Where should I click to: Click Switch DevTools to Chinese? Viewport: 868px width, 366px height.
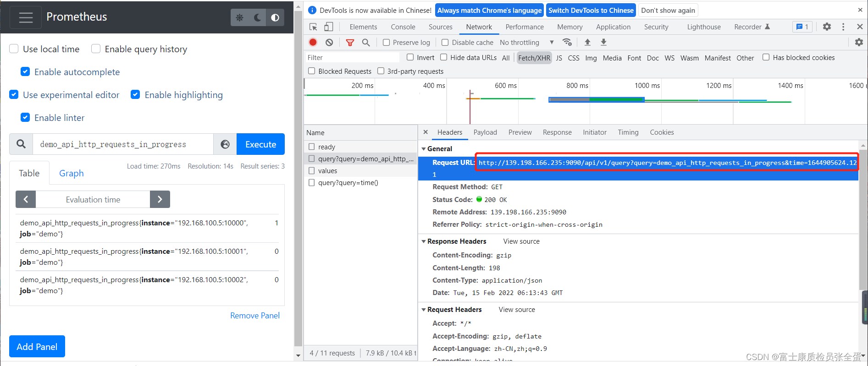point(591,10)
